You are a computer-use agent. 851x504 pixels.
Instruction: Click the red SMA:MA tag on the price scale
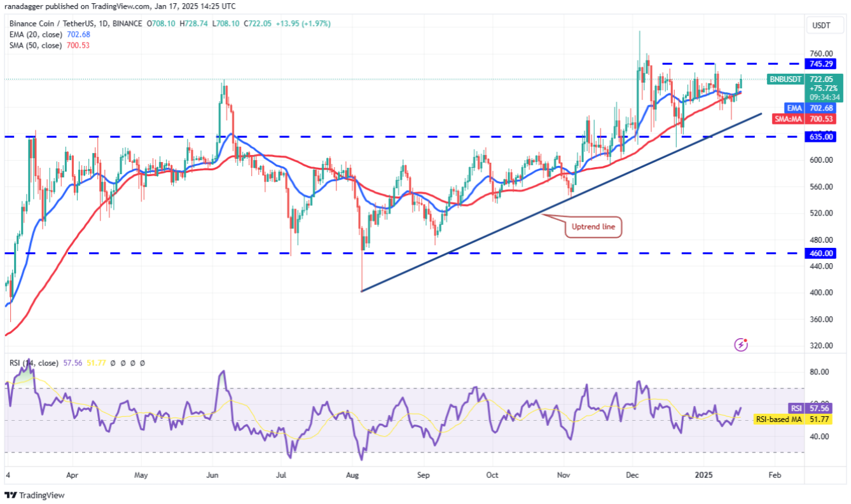(789, 119)
